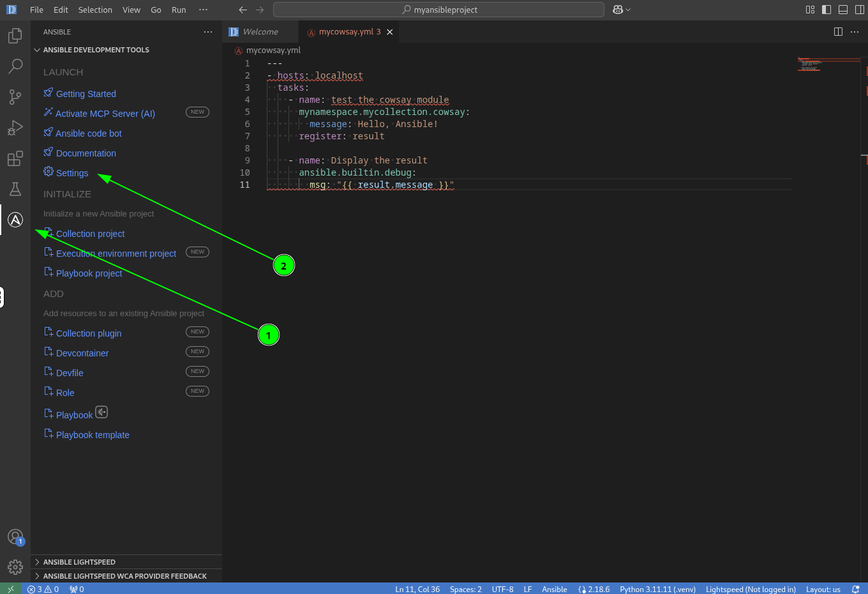The width and height of the screenshot is (868, 594).
Task: Open the Copilot chat icon in title bar
Action: tap(618, 10)
